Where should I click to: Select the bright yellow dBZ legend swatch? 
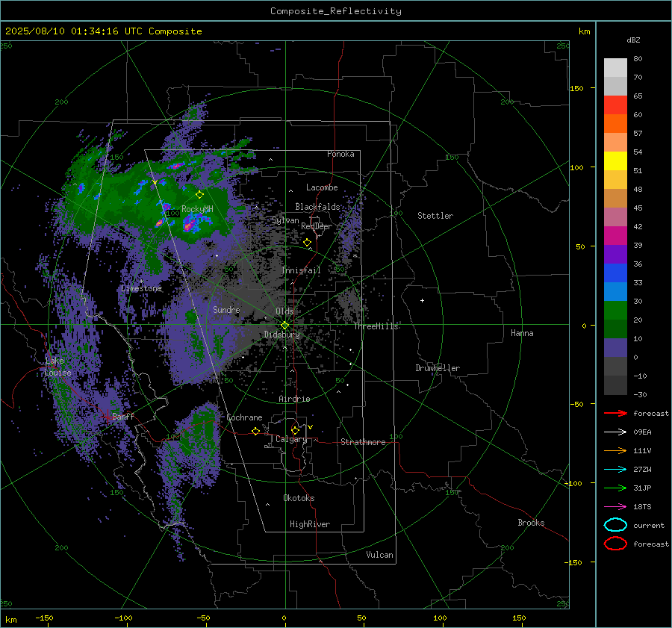click(615, 161)
